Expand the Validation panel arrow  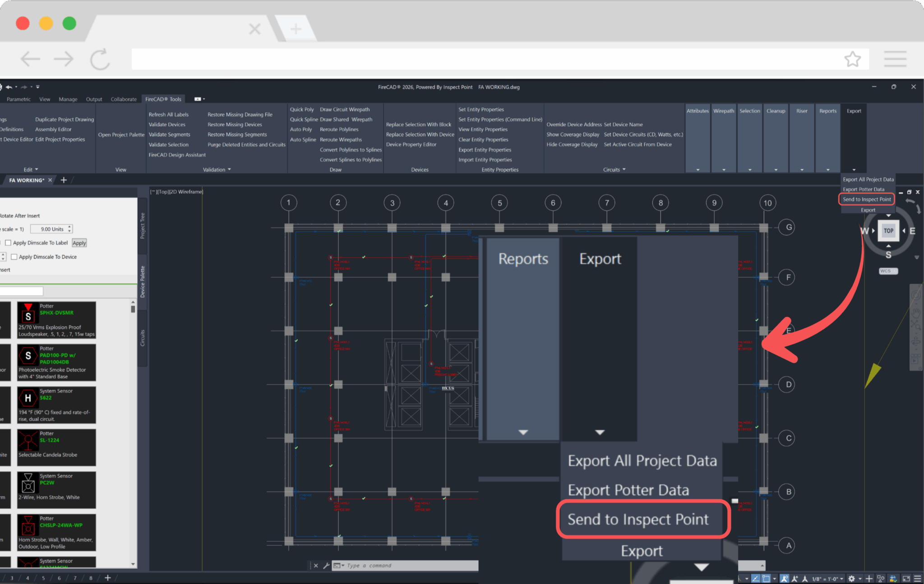click(x=229, y=170)
